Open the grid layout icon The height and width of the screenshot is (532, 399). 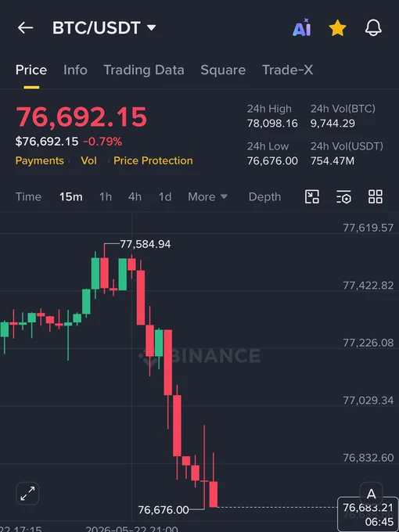pyautogui.click(x=376, y=197)
